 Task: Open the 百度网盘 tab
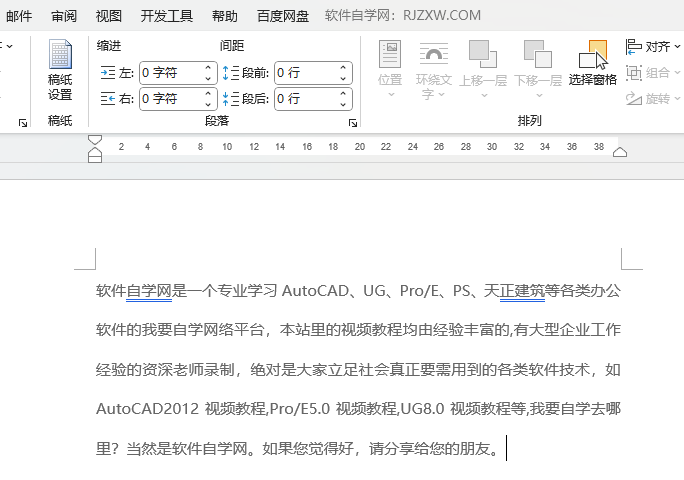(283, 16)
